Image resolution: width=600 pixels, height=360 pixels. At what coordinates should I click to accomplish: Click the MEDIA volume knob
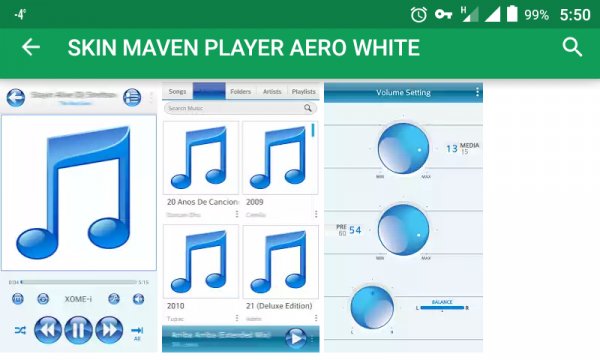coord(403,148)
